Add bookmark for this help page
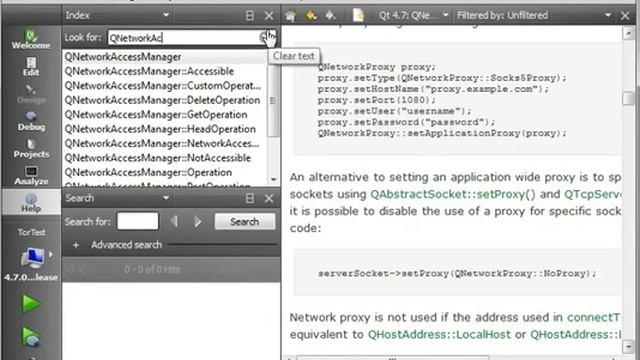 [x=358, y=16]
